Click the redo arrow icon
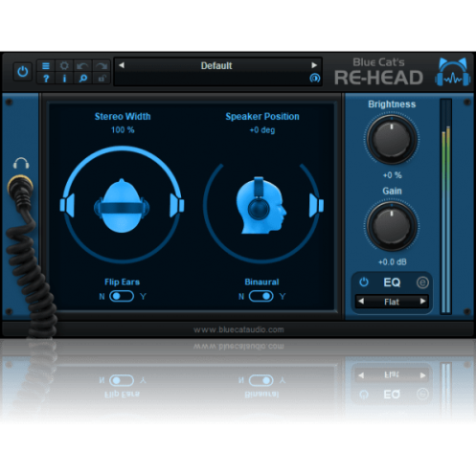The height and width of the screenshot is (476, 476). point(102,66)
